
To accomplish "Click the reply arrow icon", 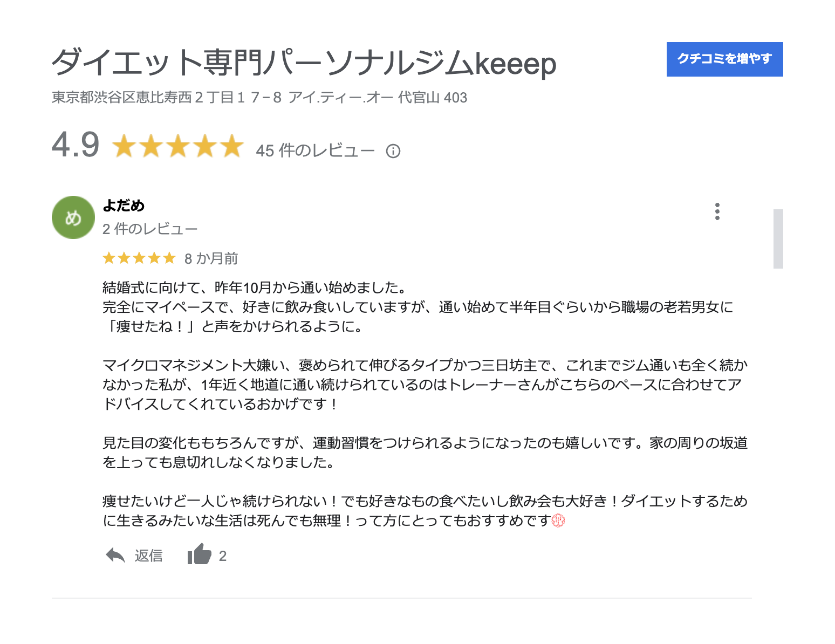I will [115, 555].
